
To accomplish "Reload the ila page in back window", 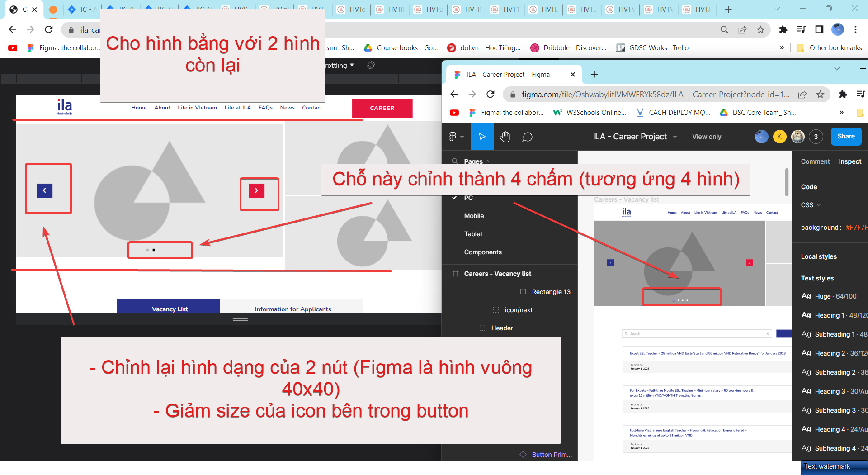I will [x=49, y=29].
